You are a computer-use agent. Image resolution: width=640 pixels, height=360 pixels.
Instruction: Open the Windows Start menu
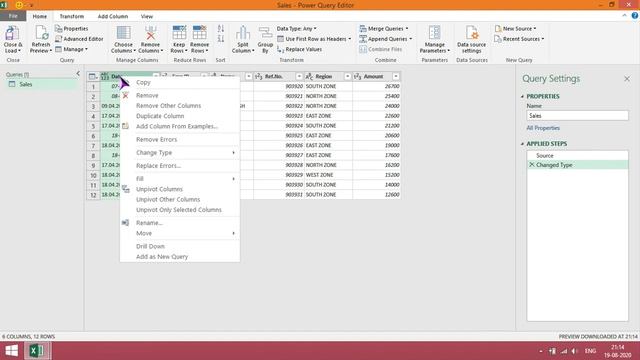tap(11, 351)
